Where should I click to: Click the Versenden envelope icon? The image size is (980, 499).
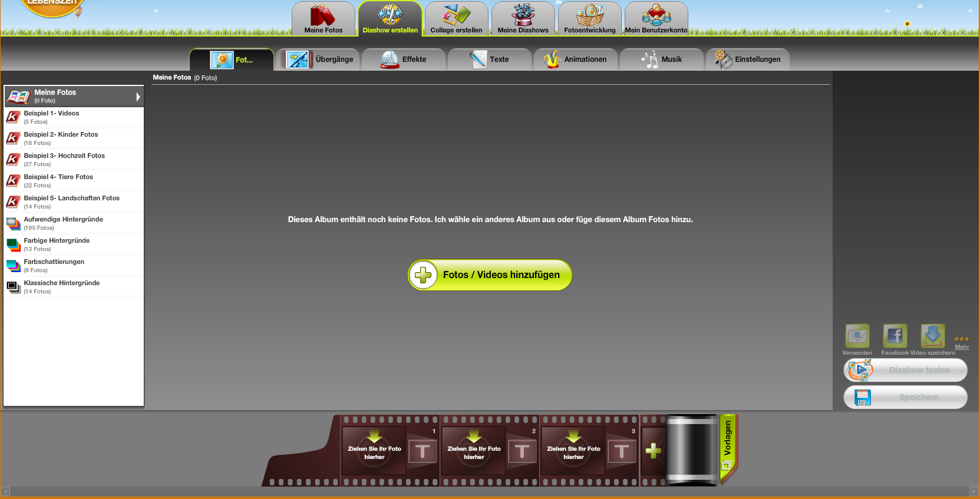pos(857,336)
